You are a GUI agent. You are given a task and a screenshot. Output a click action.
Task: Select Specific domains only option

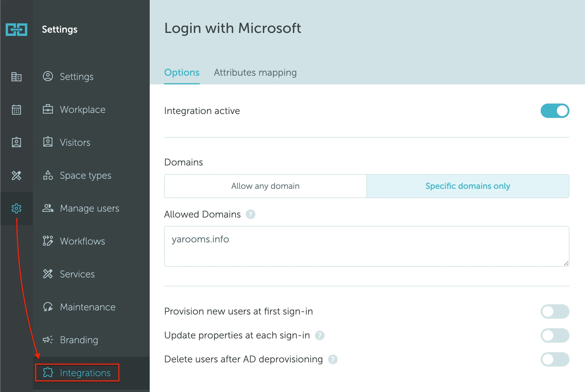468,186
